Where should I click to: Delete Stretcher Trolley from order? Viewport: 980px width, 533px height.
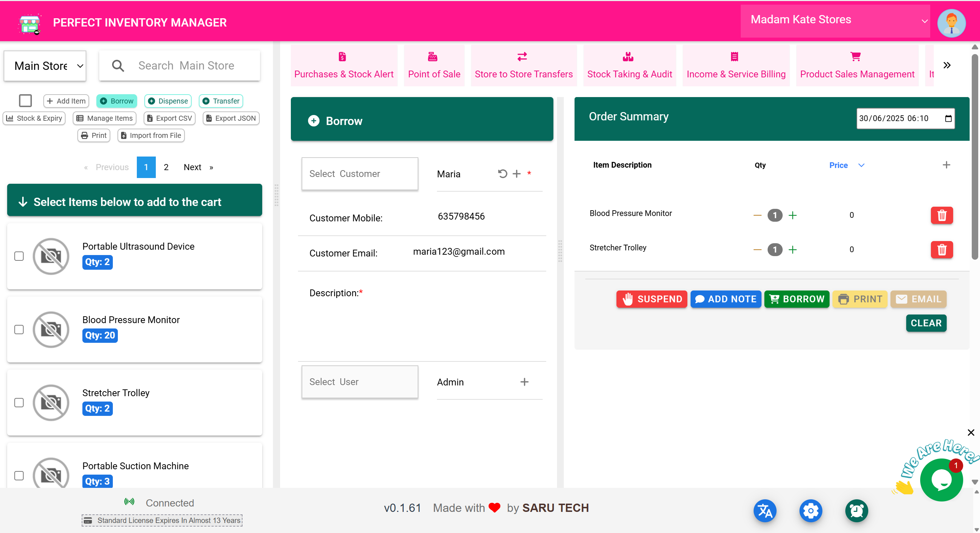pos(942,250)
